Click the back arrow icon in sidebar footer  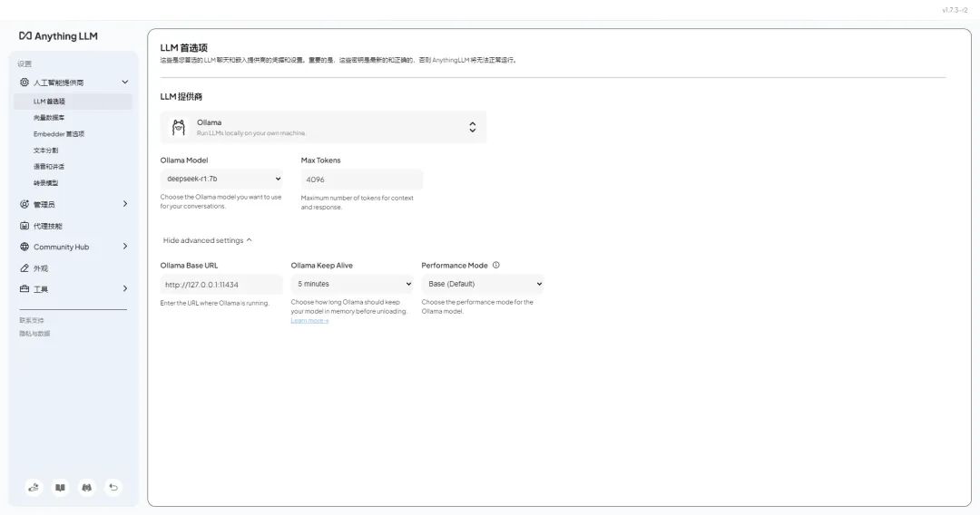[113, 488]
